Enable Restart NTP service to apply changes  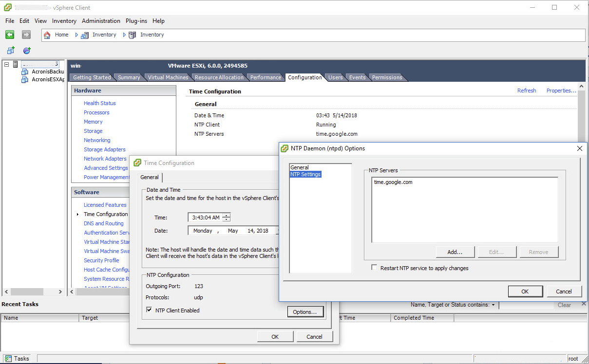(x=374, y=268)
